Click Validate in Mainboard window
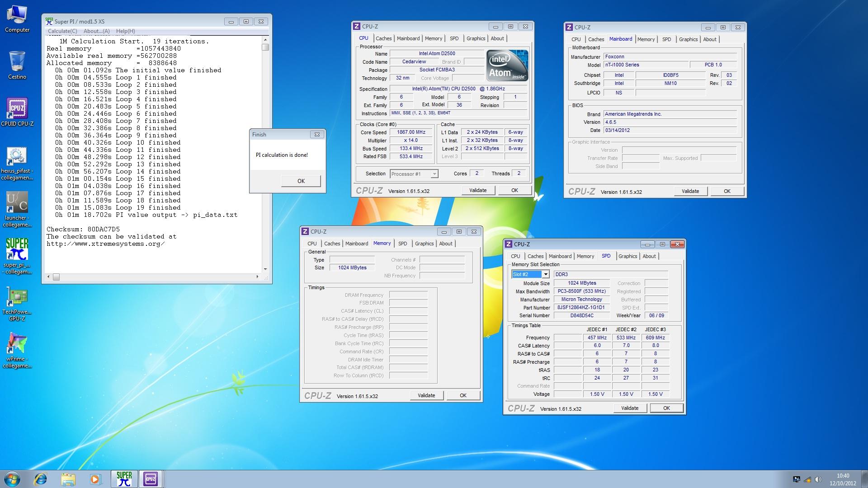This screenshot has width=868, height=488. 690,191
